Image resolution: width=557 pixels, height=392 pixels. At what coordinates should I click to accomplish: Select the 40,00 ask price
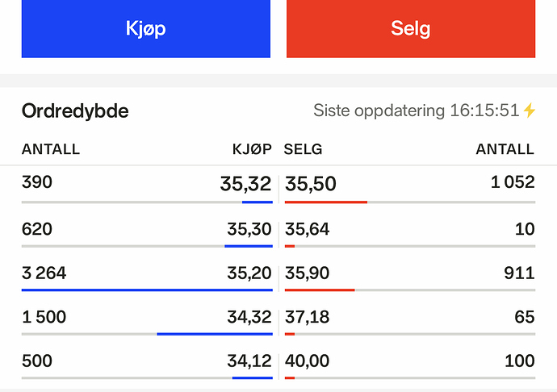(x=307, y=361)
